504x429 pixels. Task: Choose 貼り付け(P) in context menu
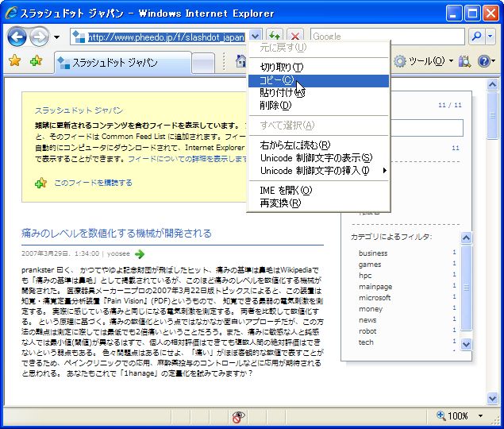(x=318, y=93)
